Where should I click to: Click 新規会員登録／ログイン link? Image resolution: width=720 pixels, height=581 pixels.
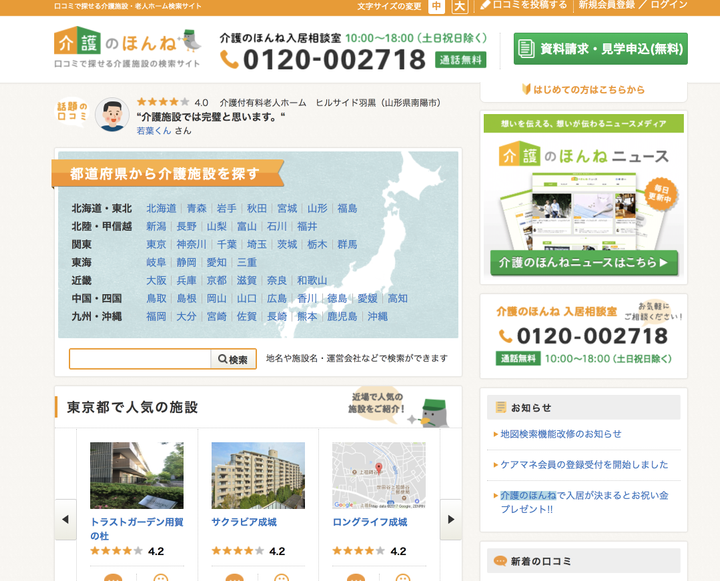633,5
